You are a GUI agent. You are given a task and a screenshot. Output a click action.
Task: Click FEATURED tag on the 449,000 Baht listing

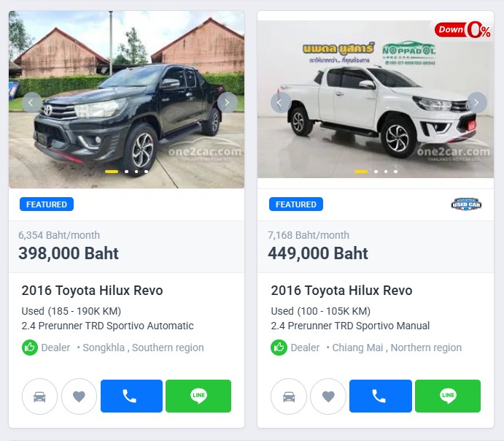click(x=296, y=204)
